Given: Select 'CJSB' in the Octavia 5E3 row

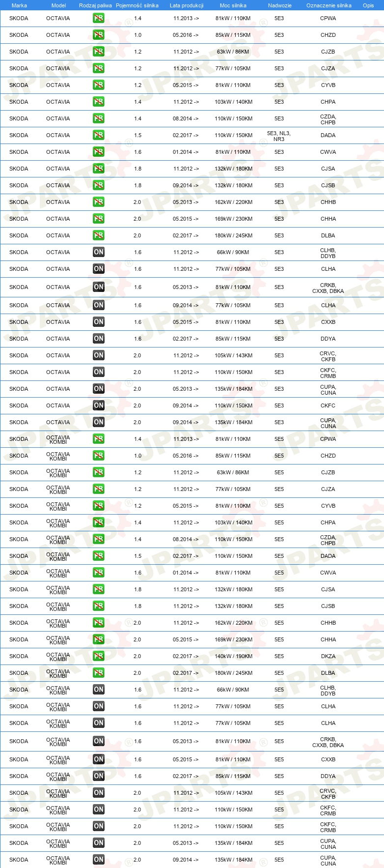Looking at the screenshot, I should click(x=328, y=185).
